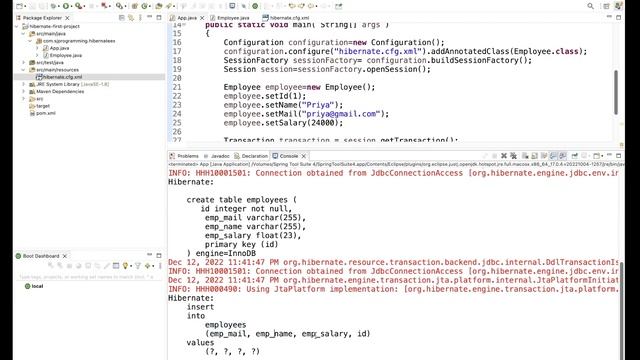Click the filter funnel icon in Boot Dashboard
The width and height of the screenshot is (640, 360).
(x=138, y=266)
